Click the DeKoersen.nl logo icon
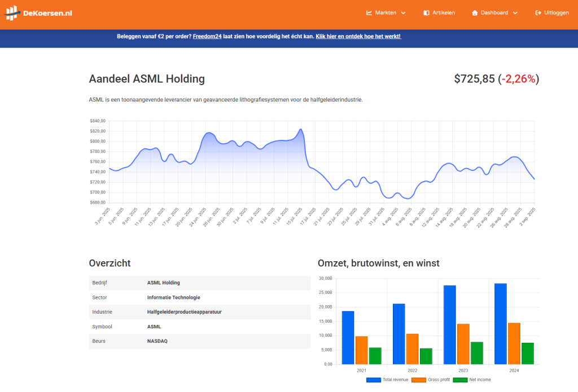The width and height of the screenshot is (578, 392). tap(13, 12)
